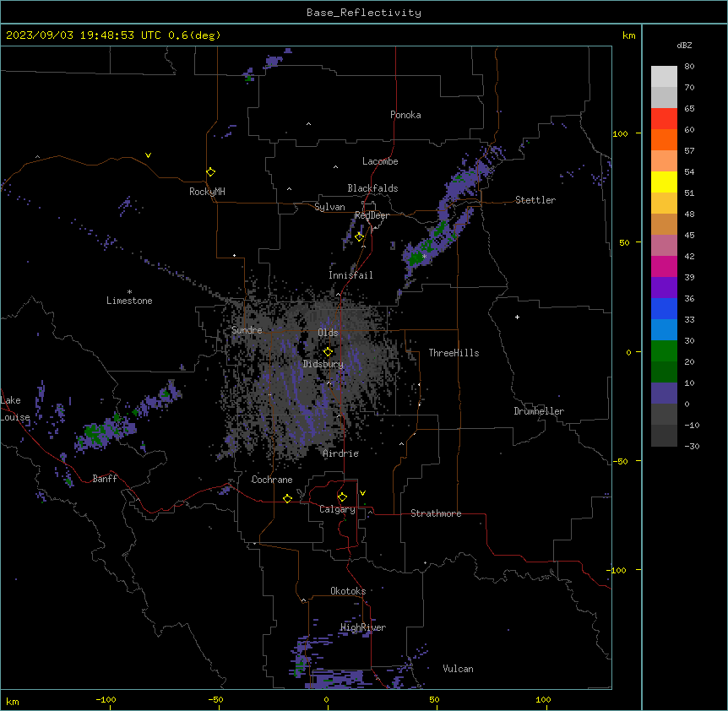Select the RockyMH label
Image resolution: width=728 pixels, height=711 pixels.
[207, 192]
